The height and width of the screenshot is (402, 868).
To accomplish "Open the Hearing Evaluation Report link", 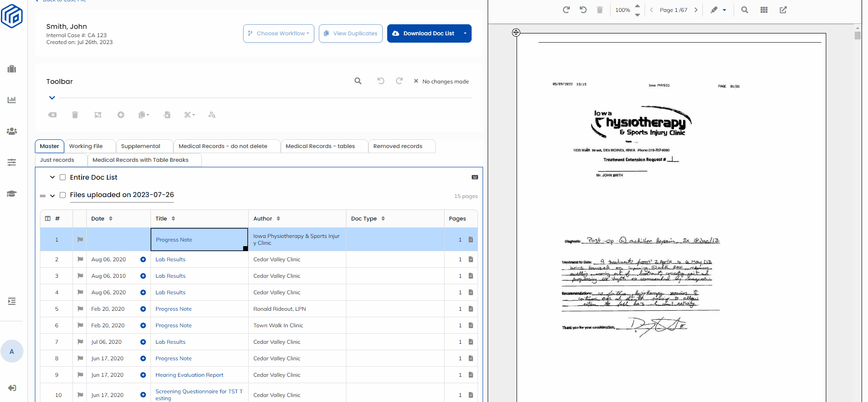I will pos(189,375).
